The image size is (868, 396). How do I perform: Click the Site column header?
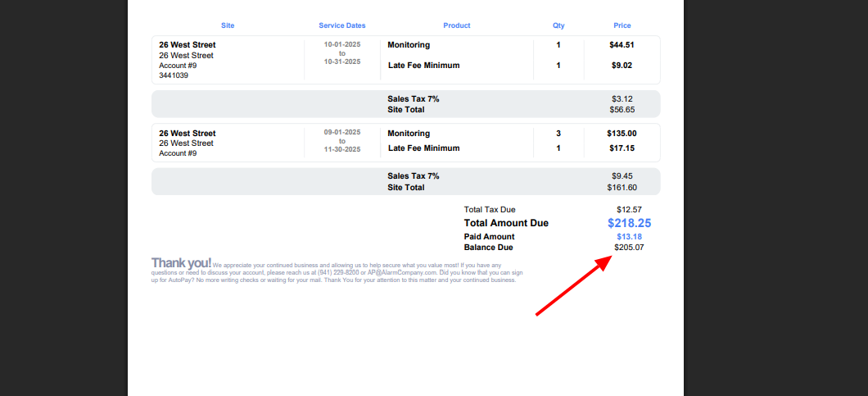click(x=228, y=25)
